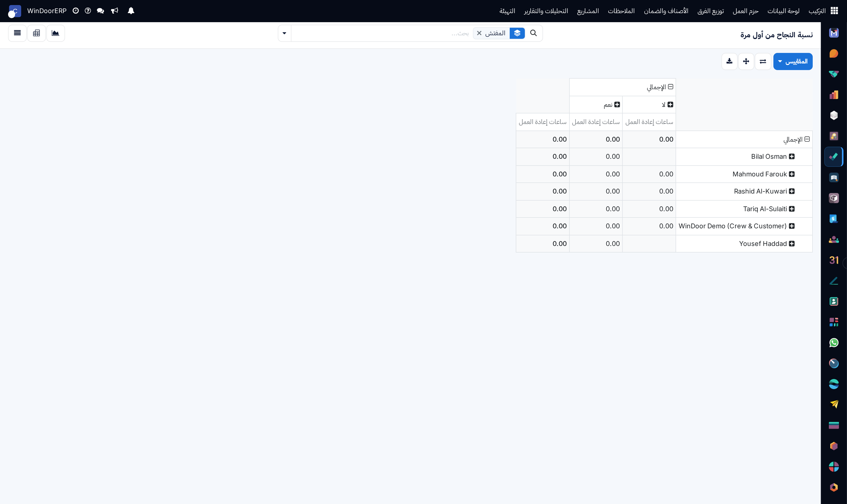The height and width of the screenshot is (504, 847).
Task: Open the Calendar 31 app in sidebar
Action: [x=834, y=260]
